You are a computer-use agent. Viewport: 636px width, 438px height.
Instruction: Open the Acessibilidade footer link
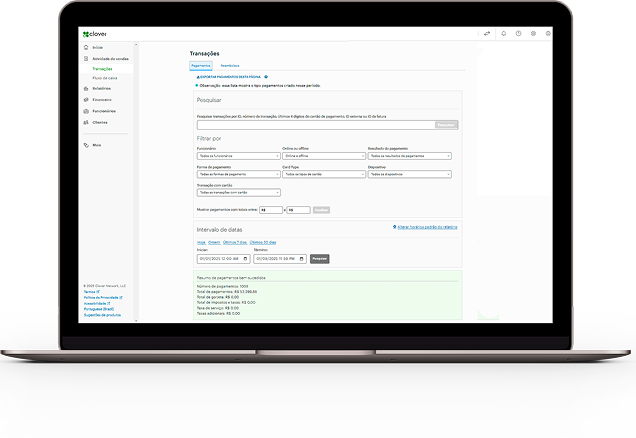(97, 303)
